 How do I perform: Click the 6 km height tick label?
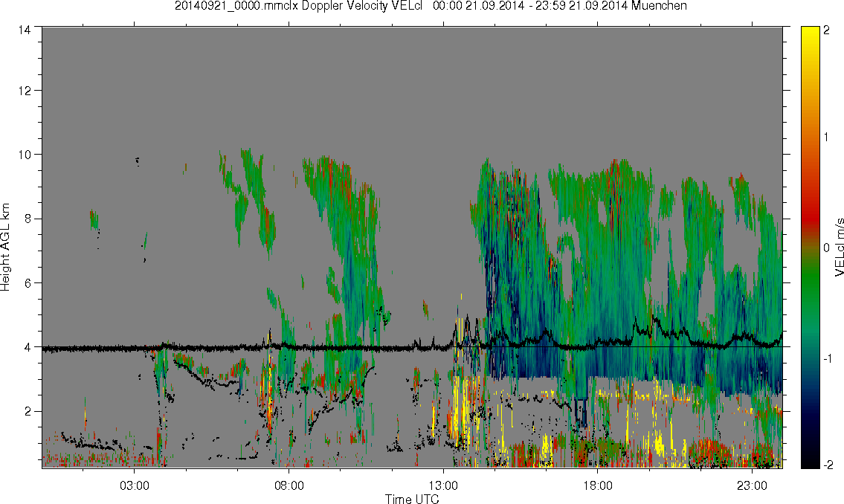[x=27, y=283]
